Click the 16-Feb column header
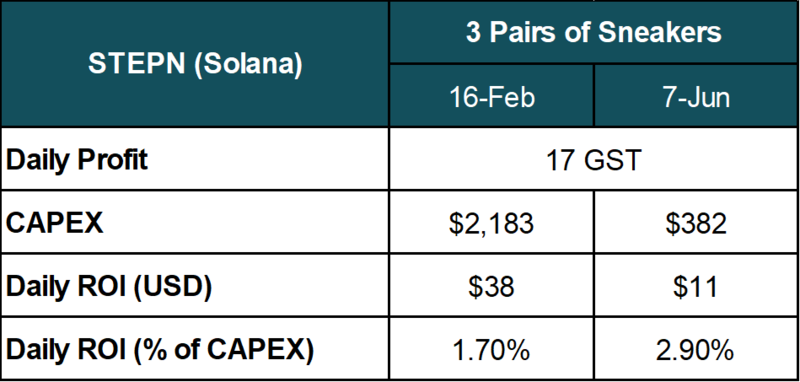The height and width of the screenshot is (382, 800). click(492, 96)
